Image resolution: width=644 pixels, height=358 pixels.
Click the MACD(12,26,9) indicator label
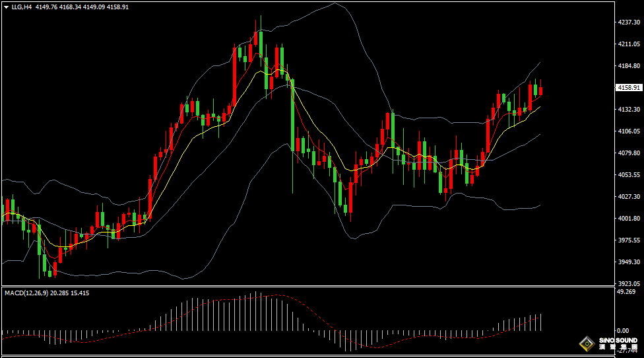point(26,293)
